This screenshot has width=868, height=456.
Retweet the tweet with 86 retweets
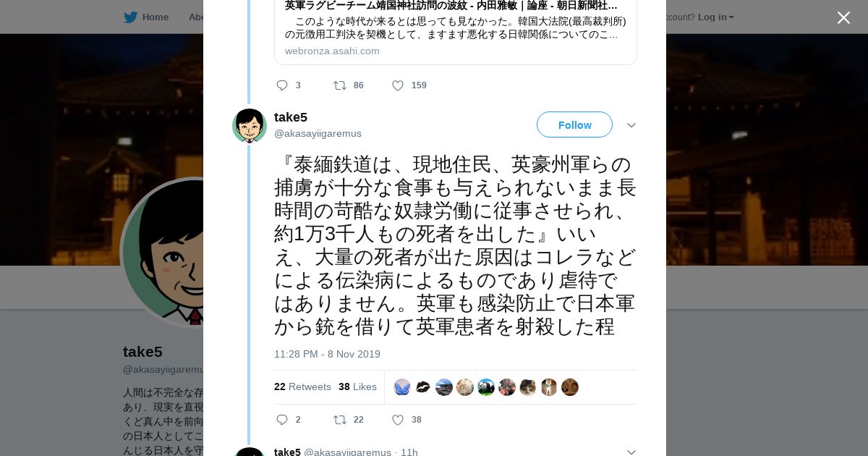click(340, 85)
